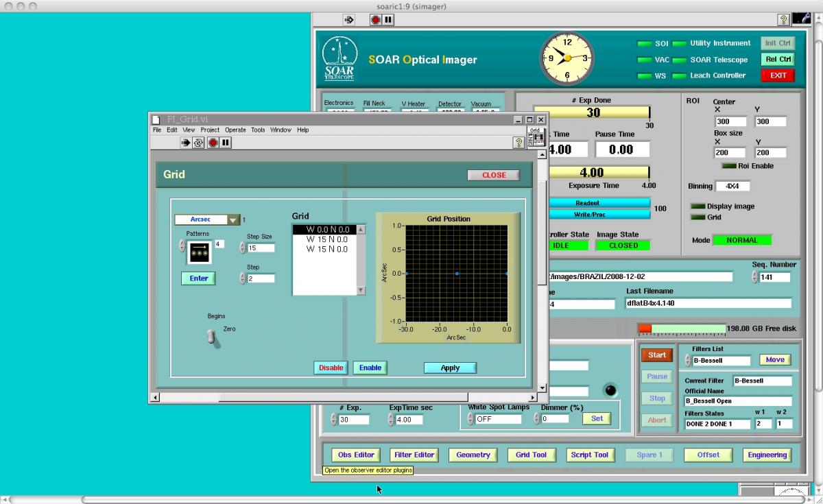Click the White Spot Lamps selector arrows
The width and height of the screenshot is (823, 504).
(470, 419)
